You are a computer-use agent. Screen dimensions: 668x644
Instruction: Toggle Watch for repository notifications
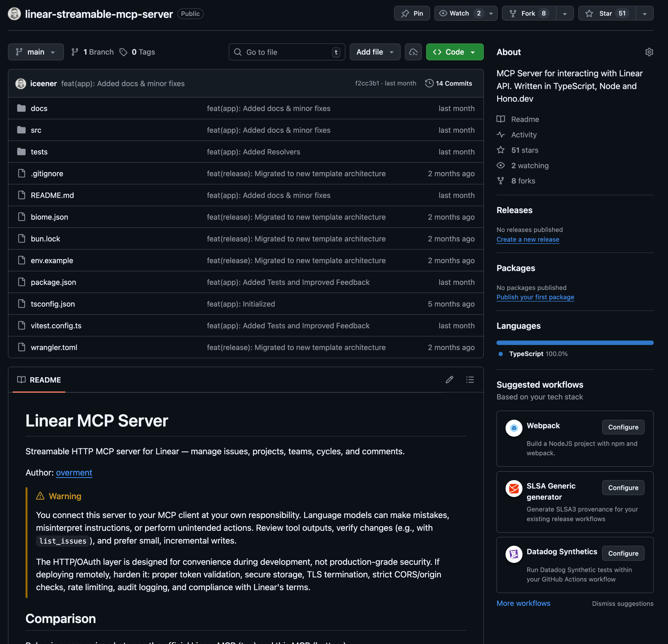point(459,13)
